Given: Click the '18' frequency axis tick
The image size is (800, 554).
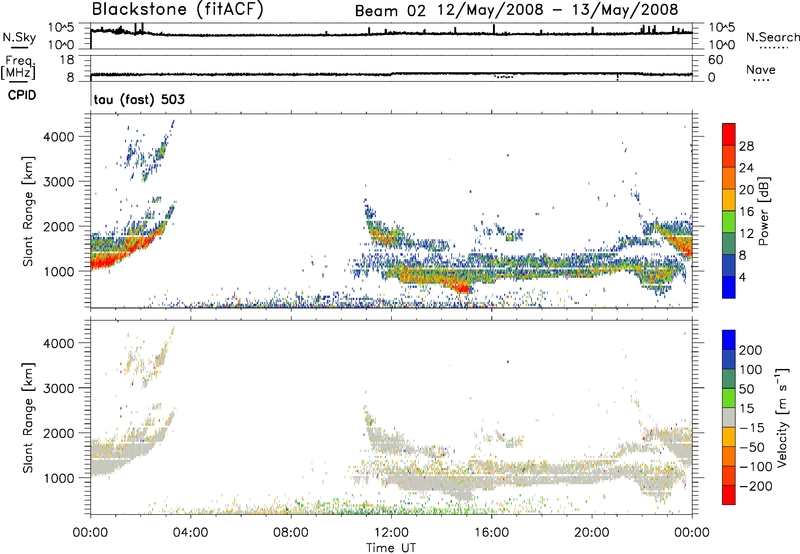Looking at the screenshot, I should 67,60.
